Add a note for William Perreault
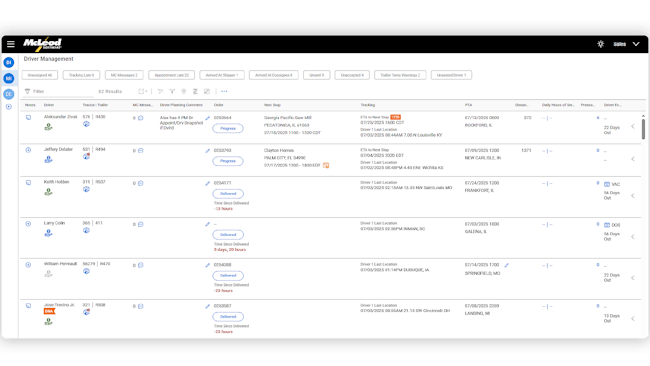 point(28,264)
